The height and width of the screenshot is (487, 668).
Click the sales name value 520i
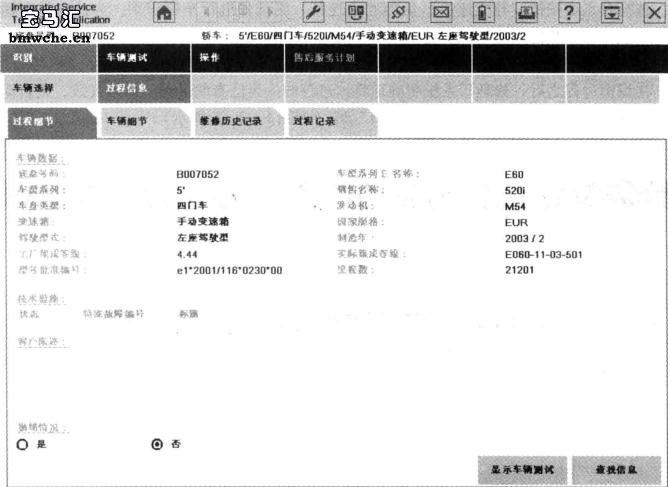515,190
